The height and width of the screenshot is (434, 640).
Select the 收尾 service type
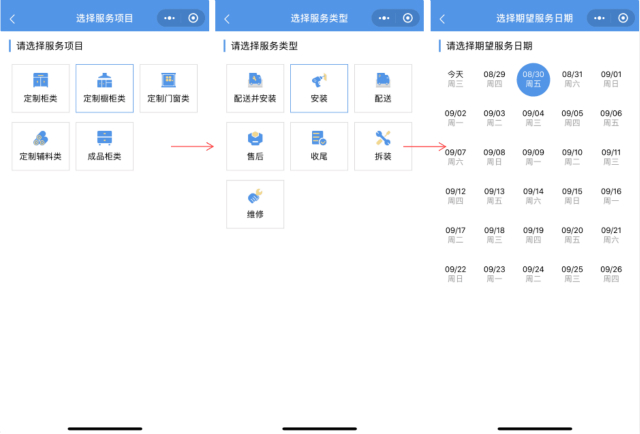click(x=319, y=146)
